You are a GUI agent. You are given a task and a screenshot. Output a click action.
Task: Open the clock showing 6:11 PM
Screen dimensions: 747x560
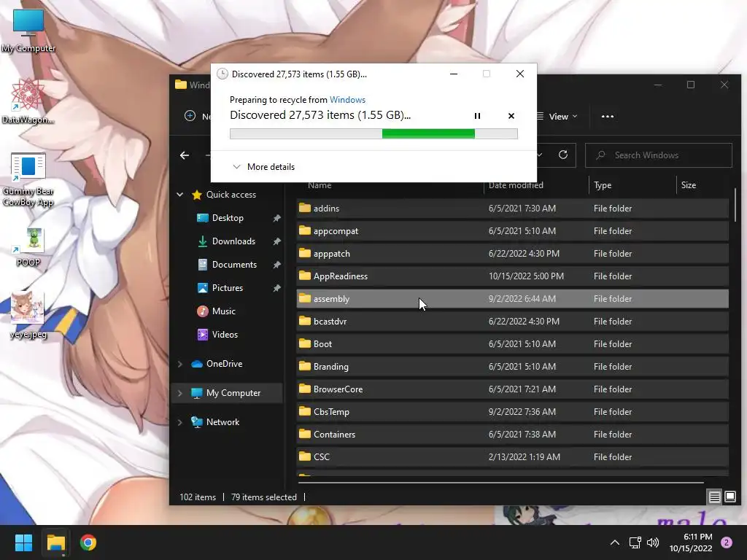pyautogui.click(x=691, y=542)
